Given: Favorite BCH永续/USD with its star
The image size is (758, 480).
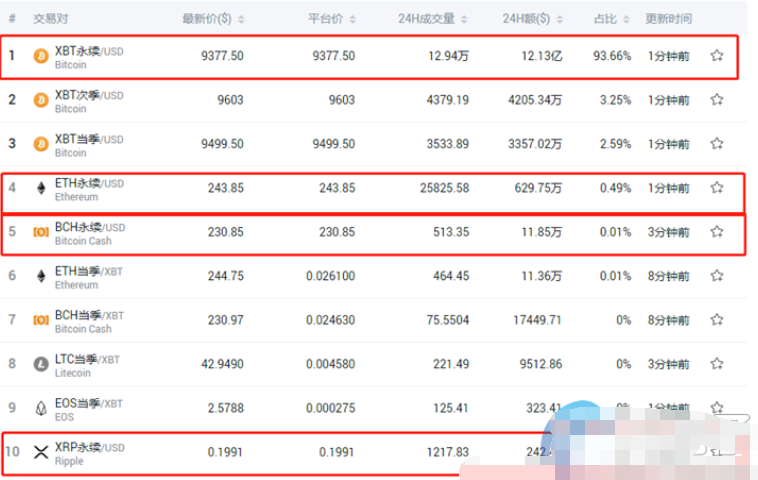Looking at the screenshot, I should [x=717, y=232].
